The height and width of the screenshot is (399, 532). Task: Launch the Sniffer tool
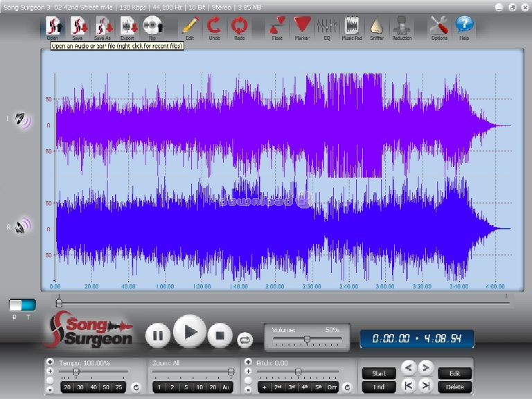[376, 26]
